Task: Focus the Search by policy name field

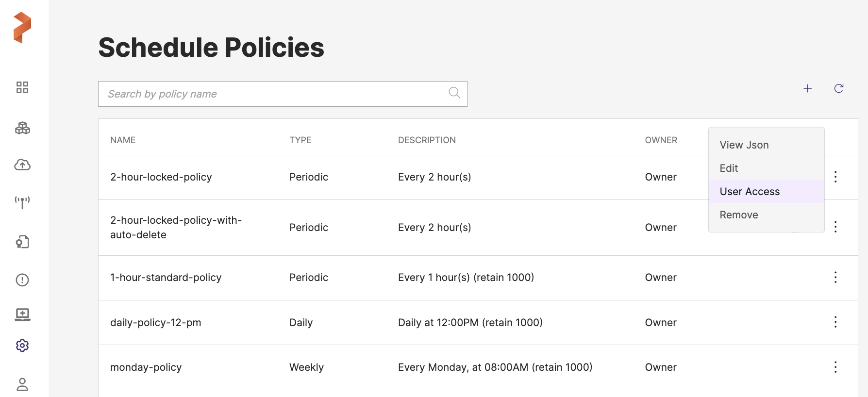Action: 272,94
